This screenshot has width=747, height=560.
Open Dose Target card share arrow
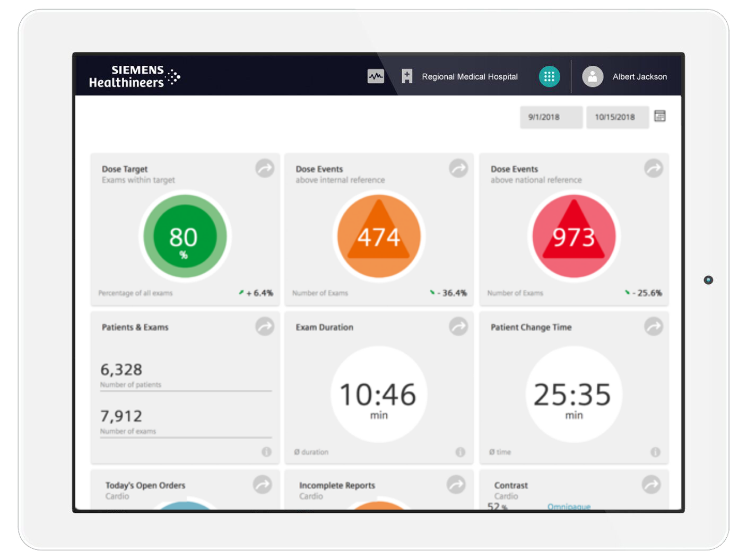pos(265,168)
